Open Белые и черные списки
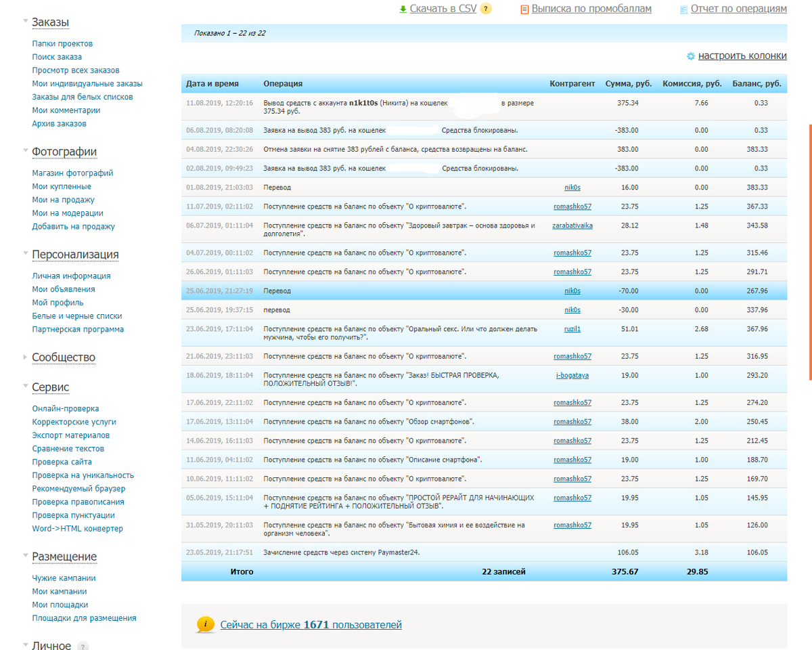The image size is (812, 650). tap(77, 316)
